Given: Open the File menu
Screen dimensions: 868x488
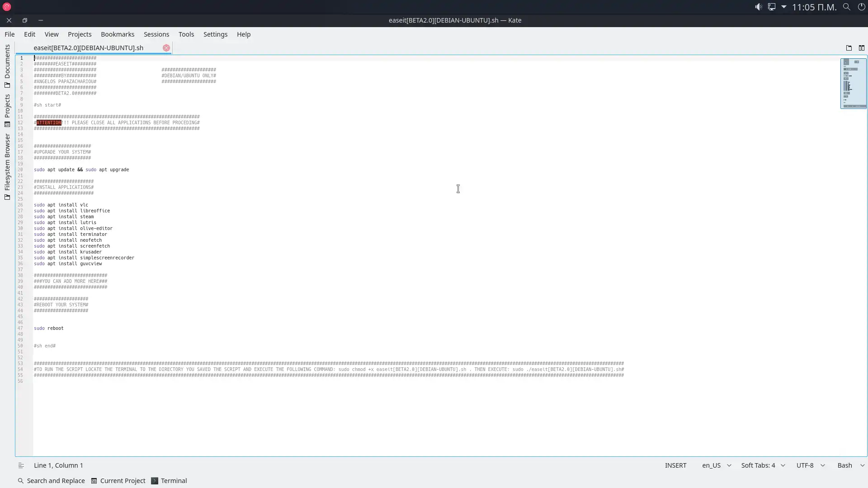Looking at the screenshot, I should (9, 34).
